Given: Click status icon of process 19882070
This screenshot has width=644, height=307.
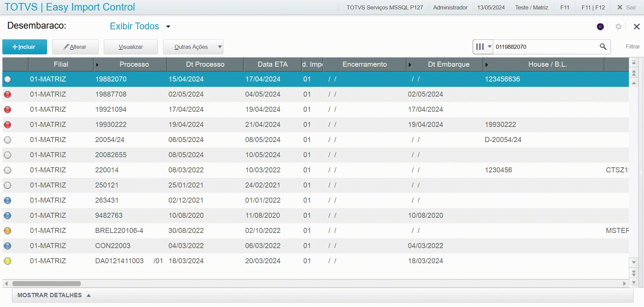Looking at the screenshot, I should tap(7, 79).
